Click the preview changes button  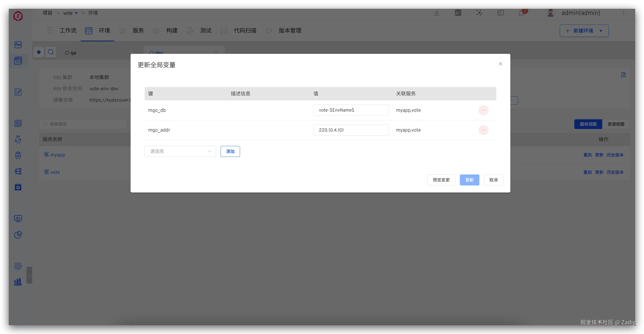[441, 180]
